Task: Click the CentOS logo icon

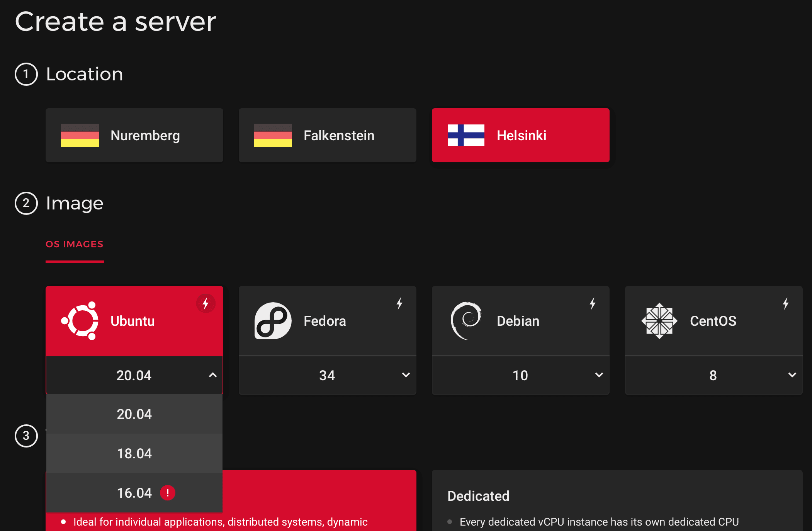Action: pyautogui.click(x=659, y=321)
